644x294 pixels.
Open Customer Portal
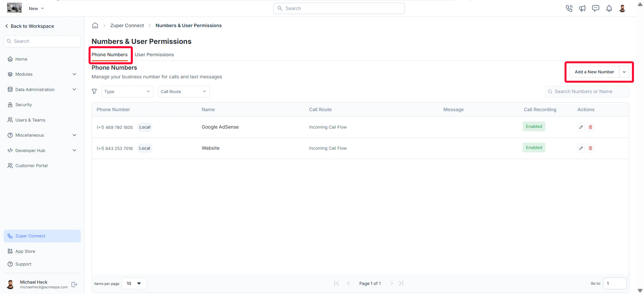(32, 166)
